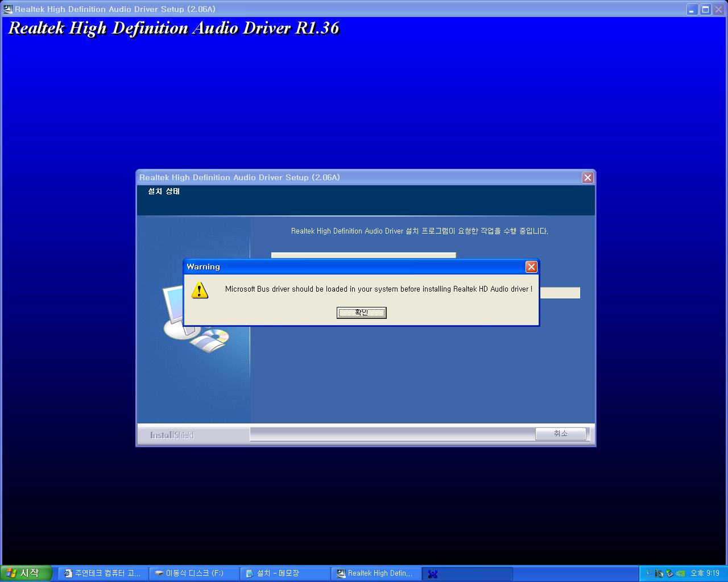Click the Realtek setup program status text
The width and height of the screenshot is (728, 582).
pos(419,231)
